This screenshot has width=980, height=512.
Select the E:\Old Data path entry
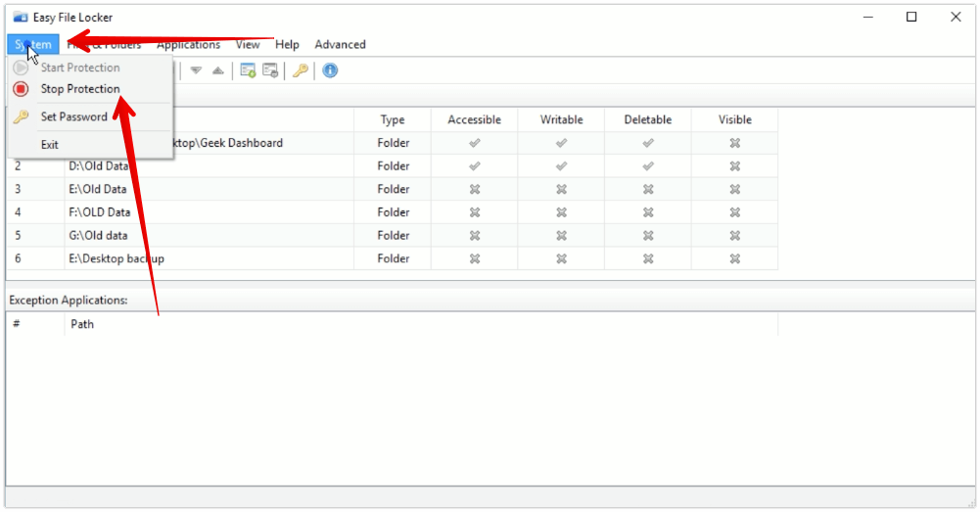tap(98, 189)
